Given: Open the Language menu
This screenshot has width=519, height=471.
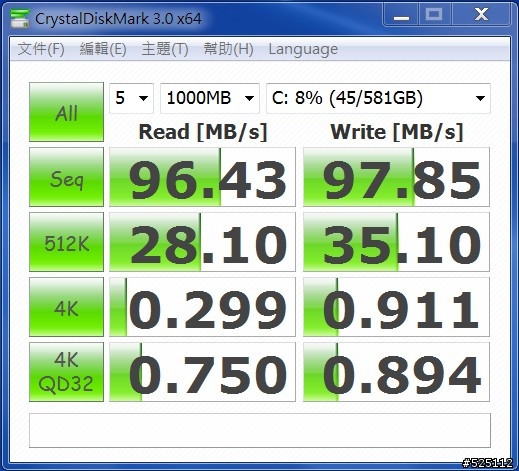Looking at the screenshot, I should tap(303, 49).
